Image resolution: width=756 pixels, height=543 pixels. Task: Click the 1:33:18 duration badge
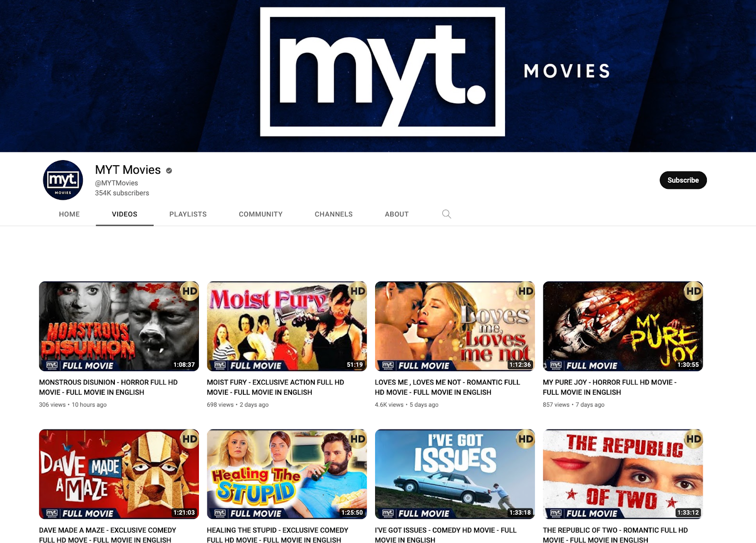point(520,512)
